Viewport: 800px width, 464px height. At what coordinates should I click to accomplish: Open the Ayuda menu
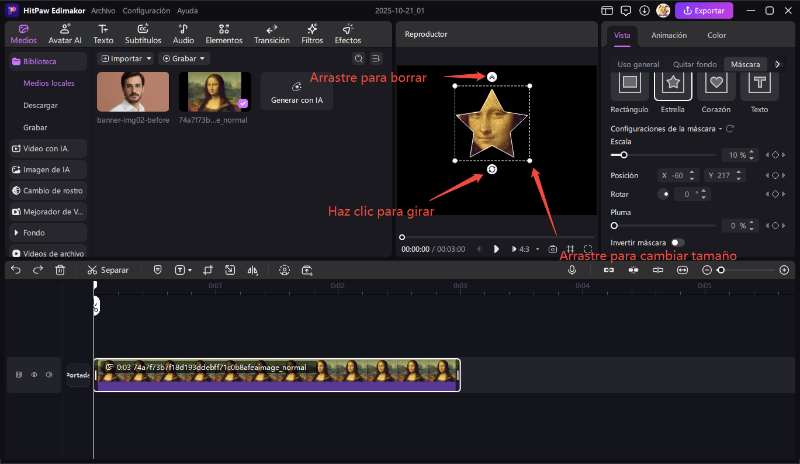[187, 11]
